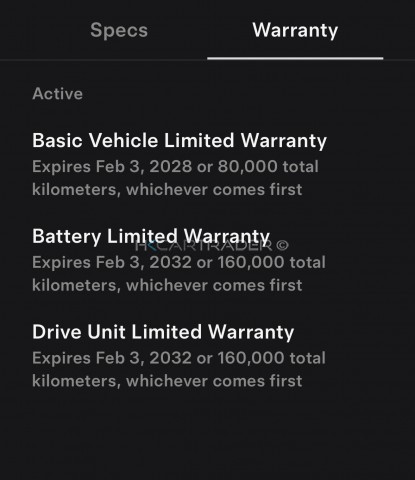Image resolution: width=415 pixels, height=480 pixels.
Task: Click 'whichever comes first' under Basic Vehicle
Action: 214,190
